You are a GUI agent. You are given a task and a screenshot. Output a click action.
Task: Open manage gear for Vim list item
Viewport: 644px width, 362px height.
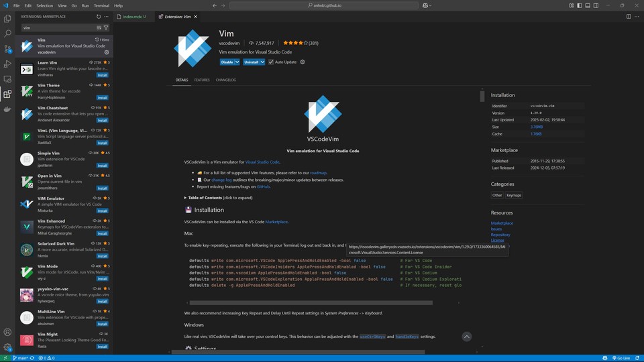(x=107, y=52)
